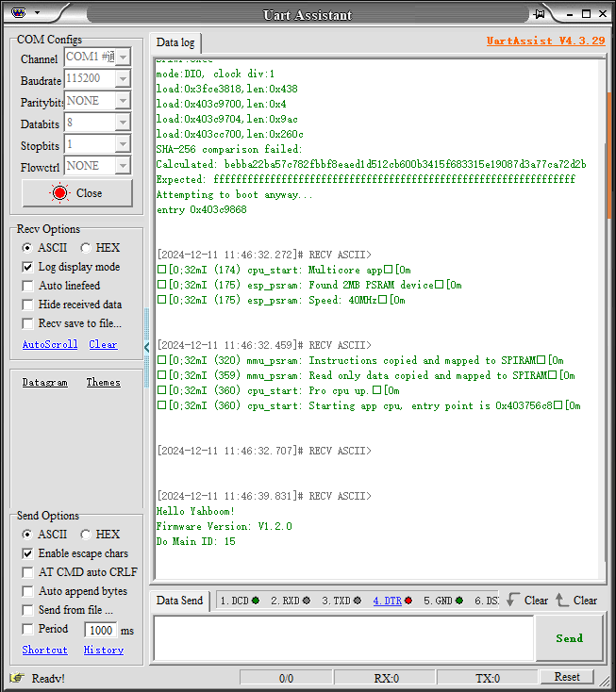This screenshot has width=616, height=692.
Task: Open the title bar dropdown arrow next to logo
Action: tap(37, 13)
